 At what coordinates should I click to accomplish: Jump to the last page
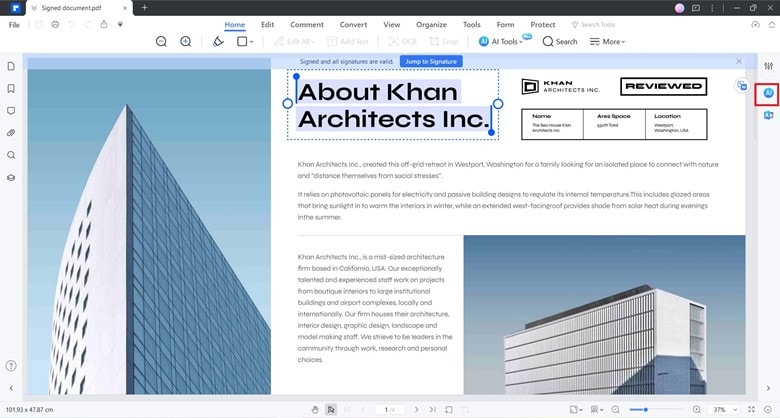432,410
